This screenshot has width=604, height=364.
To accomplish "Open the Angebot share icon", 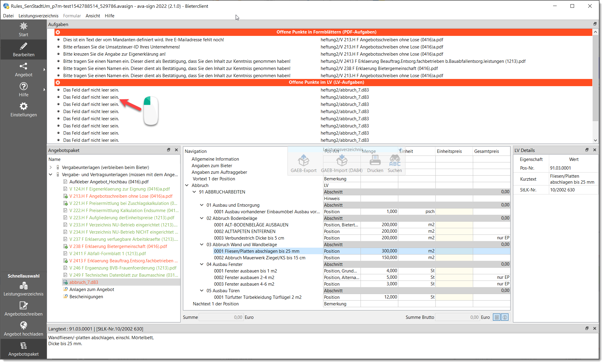I will [23, 66].
